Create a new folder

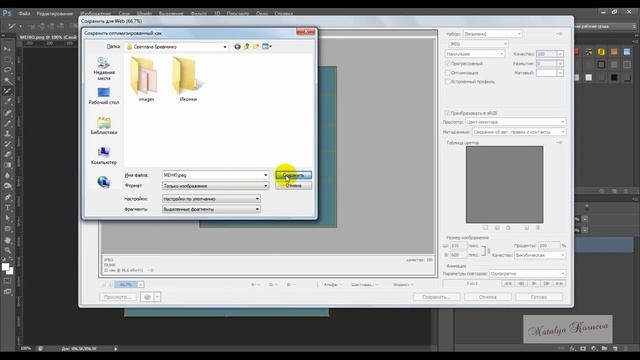pyautogui.click(x=256, y=47)
